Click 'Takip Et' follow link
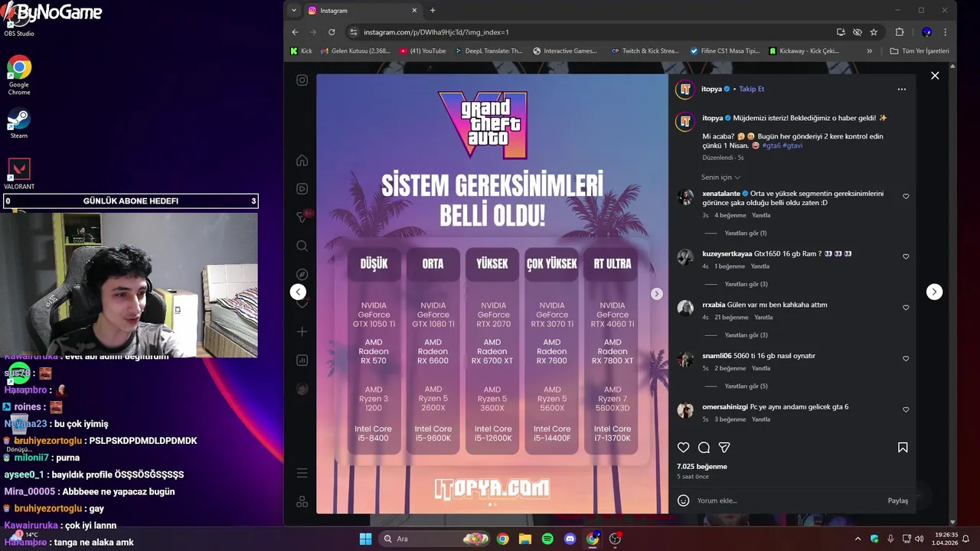Image resolution: width=980 pixels, height=551 pixels. pos(751,89)
